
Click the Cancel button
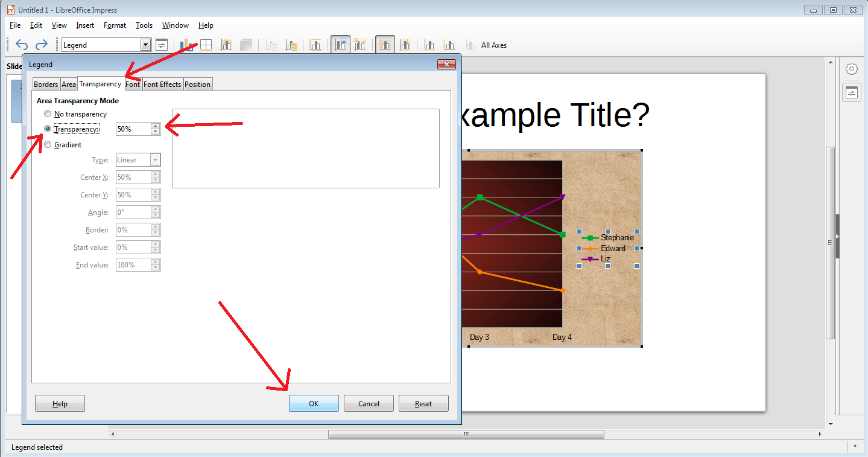click(369, 403)
